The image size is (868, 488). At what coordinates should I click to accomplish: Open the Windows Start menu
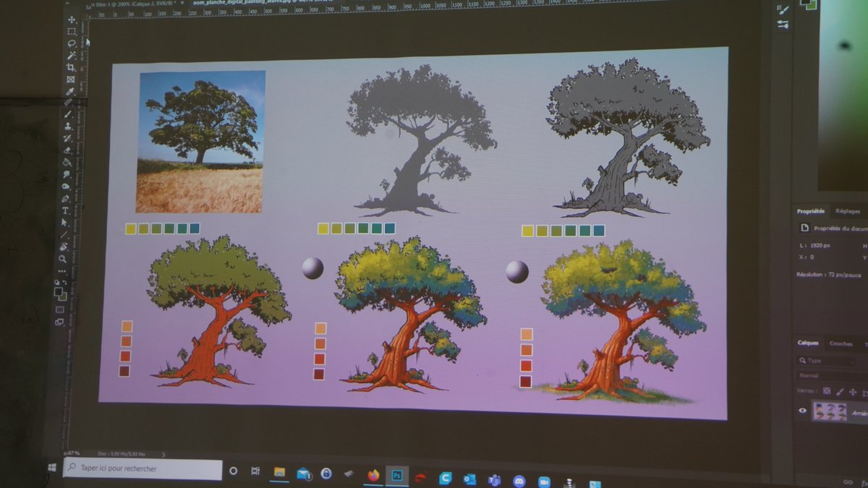click(x=52, y=468)
